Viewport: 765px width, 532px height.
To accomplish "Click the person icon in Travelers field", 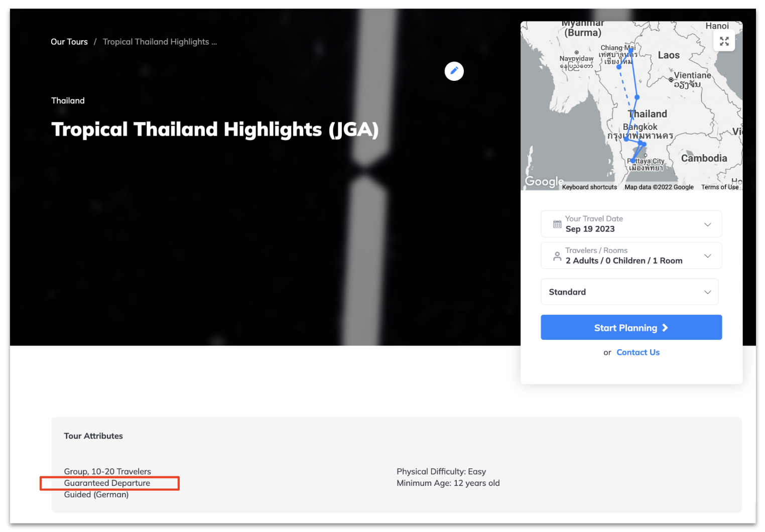I will point(557,256).
